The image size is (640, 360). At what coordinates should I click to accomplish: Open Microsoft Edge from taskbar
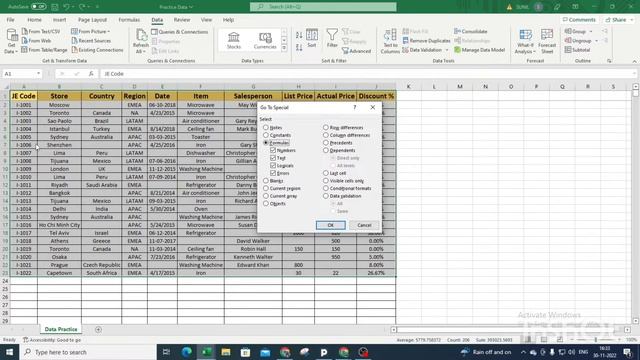coord(187,352)
